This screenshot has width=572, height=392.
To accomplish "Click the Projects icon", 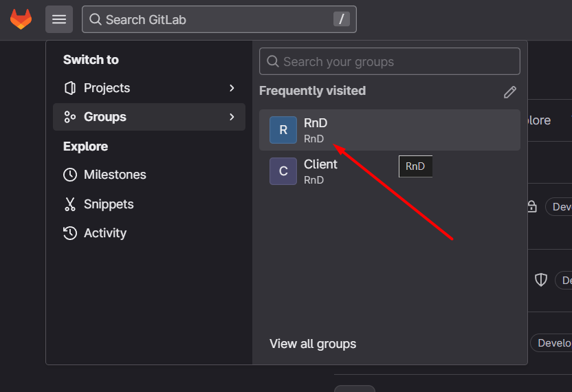I will coord(70,88).
